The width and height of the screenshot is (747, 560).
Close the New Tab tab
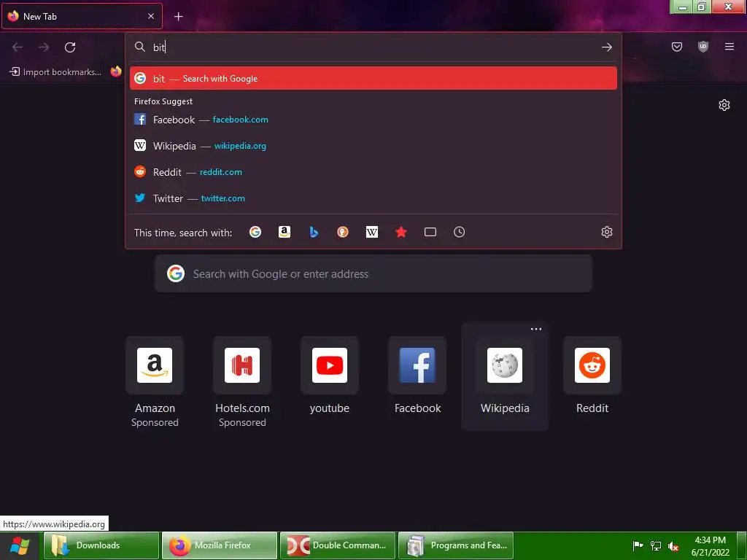tap(151, 16)
